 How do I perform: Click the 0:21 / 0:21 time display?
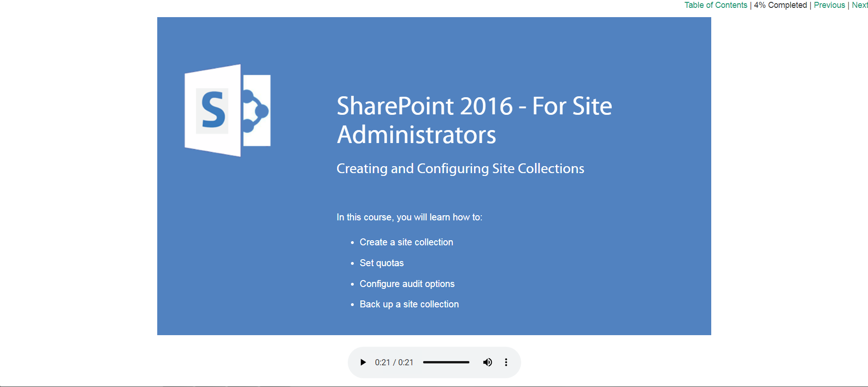394,362
